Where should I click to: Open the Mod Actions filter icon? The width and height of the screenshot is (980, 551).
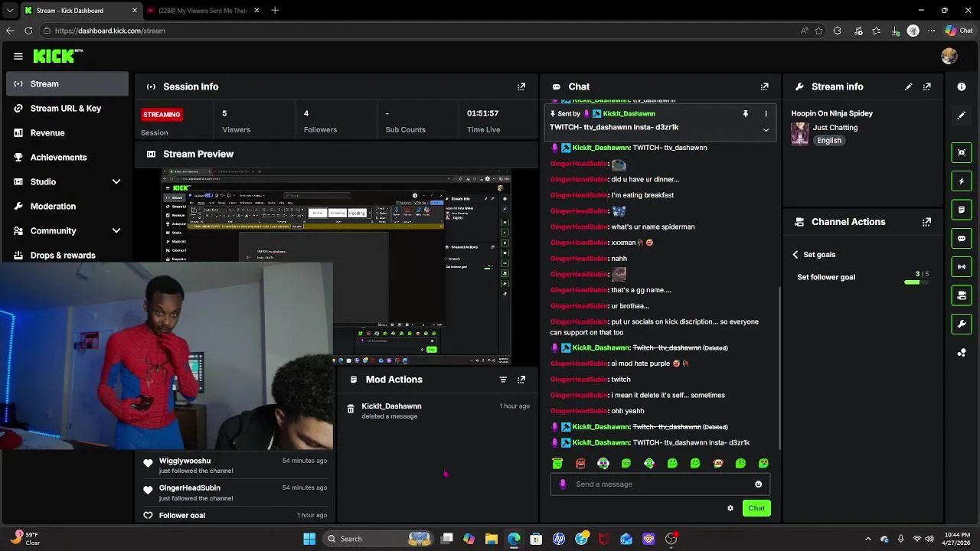[x=503, y=380]
